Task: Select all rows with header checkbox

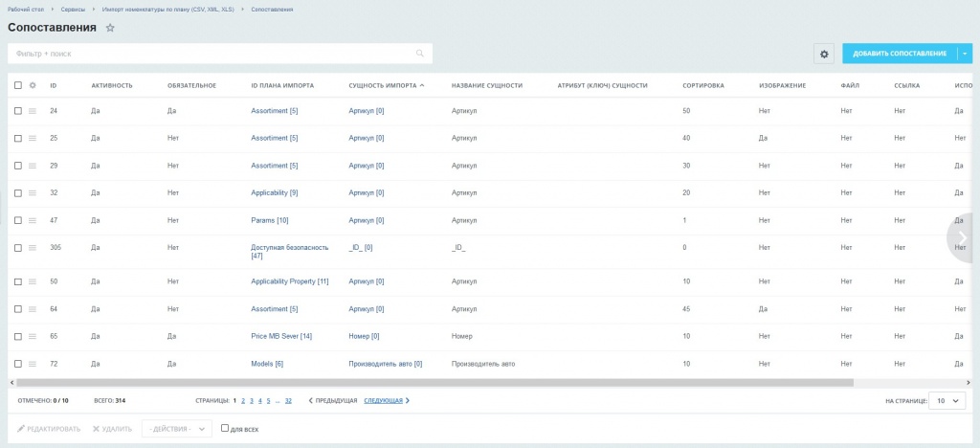Action: pos(18,85)
